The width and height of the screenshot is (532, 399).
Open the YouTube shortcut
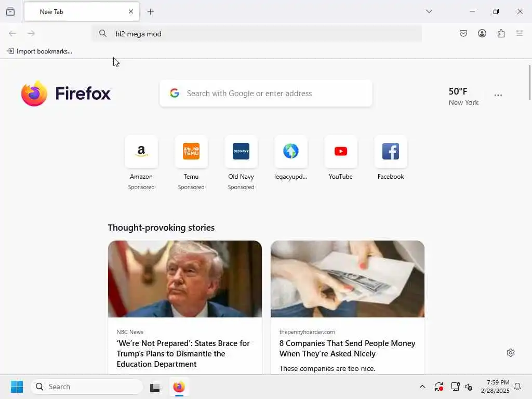[341, 151]
